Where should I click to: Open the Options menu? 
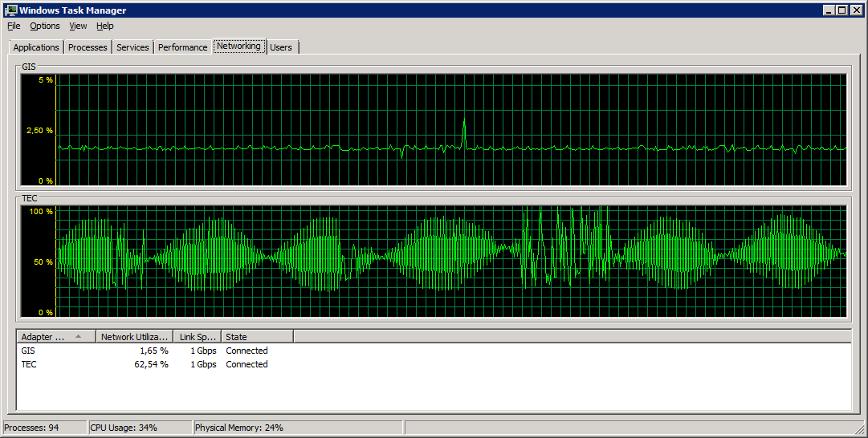tap(45, 26)
